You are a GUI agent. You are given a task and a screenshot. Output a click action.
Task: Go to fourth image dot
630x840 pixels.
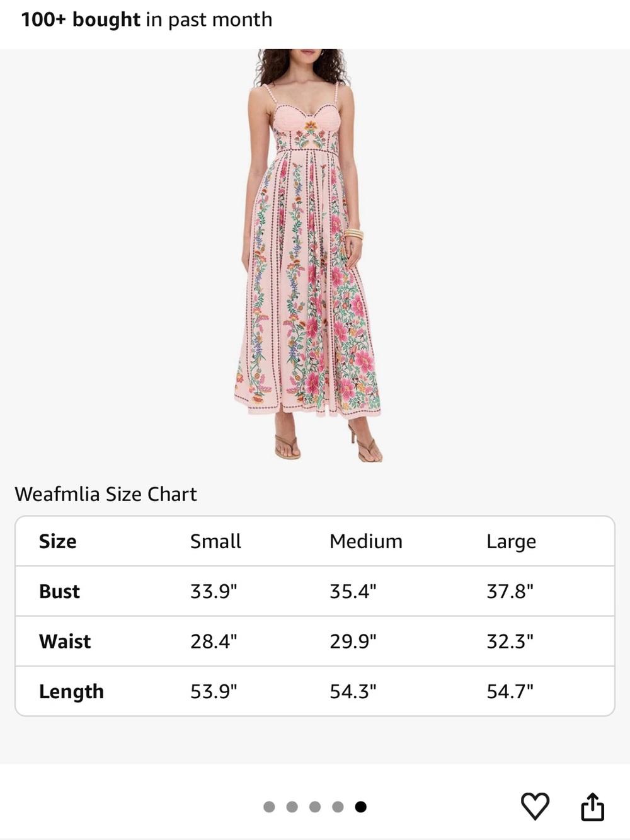coord(338,807)
